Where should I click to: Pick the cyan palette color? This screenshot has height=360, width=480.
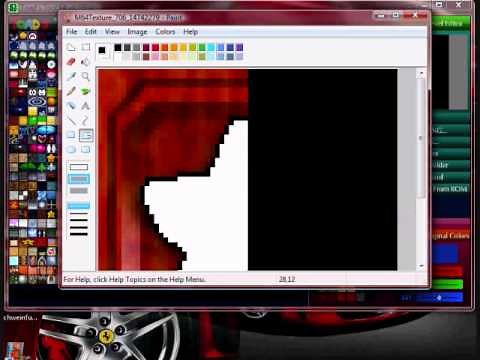[211, 47]
